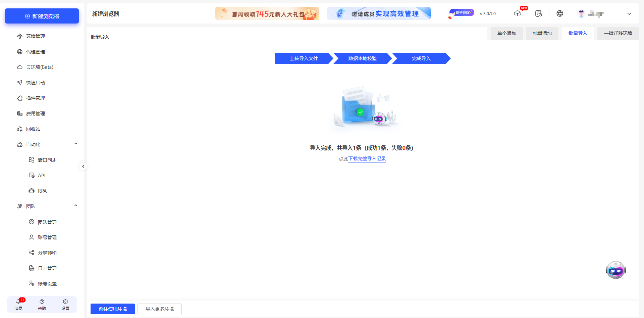The height and width of the screenshot is (318, 644).
Task: Download the full import record link
Action: (367, 158)
